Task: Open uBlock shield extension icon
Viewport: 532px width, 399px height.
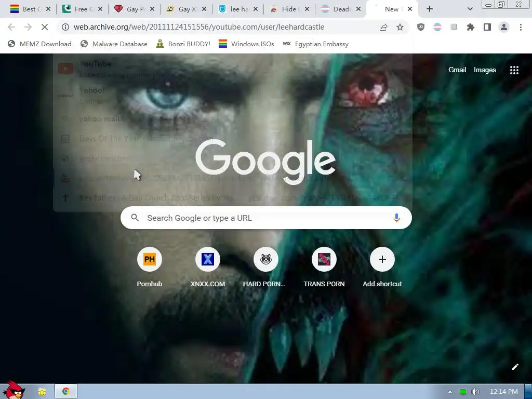Action: click(421, 27)
